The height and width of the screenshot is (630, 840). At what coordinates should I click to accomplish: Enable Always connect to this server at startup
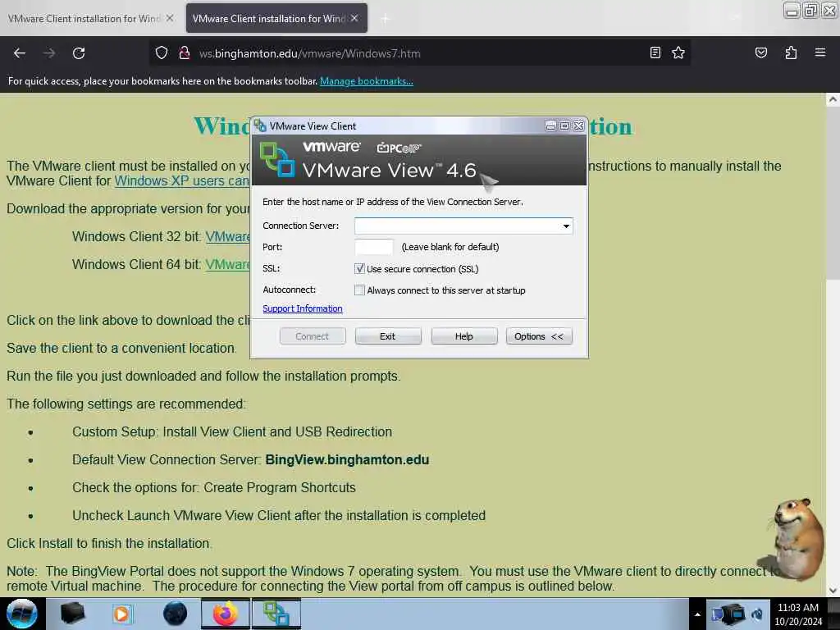click(359, 290)
